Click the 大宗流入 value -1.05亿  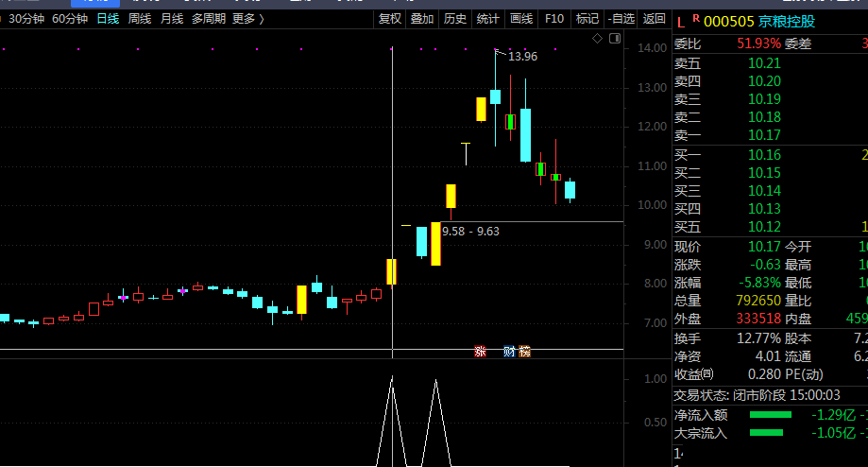pyautogui.click(x=833, y=433)
